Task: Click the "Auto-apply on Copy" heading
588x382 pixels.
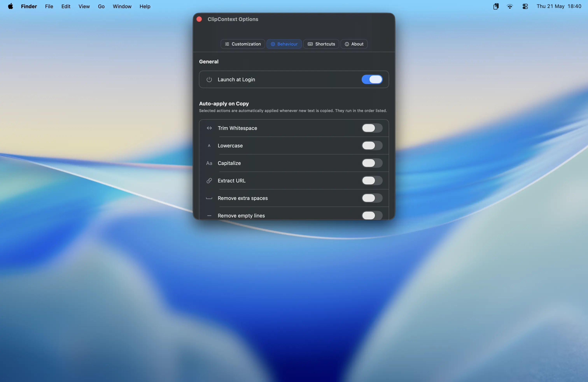Action: 224,103
